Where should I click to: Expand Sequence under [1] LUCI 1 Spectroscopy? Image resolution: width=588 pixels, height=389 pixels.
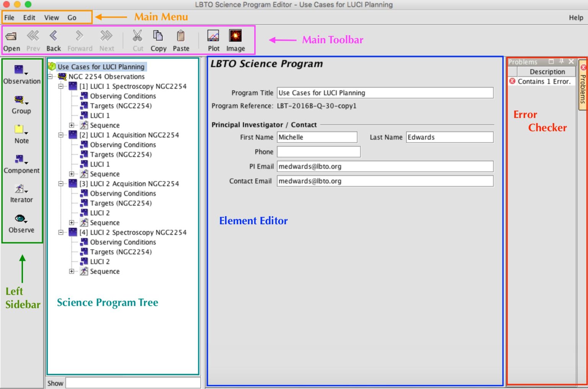72,125
